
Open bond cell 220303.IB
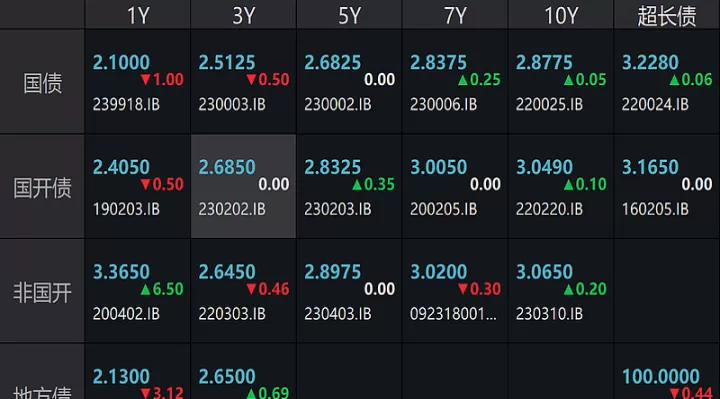[243, 291]
